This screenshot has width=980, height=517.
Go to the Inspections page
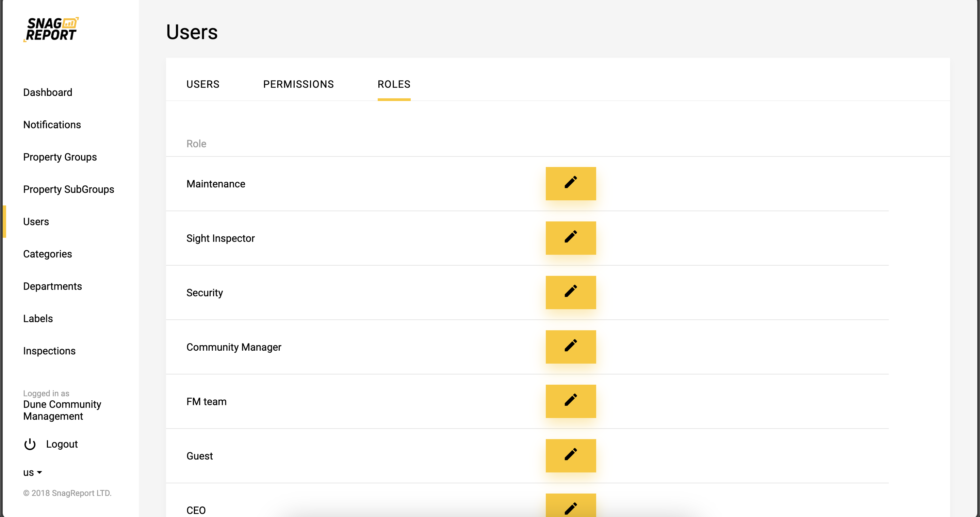[49, 351]
